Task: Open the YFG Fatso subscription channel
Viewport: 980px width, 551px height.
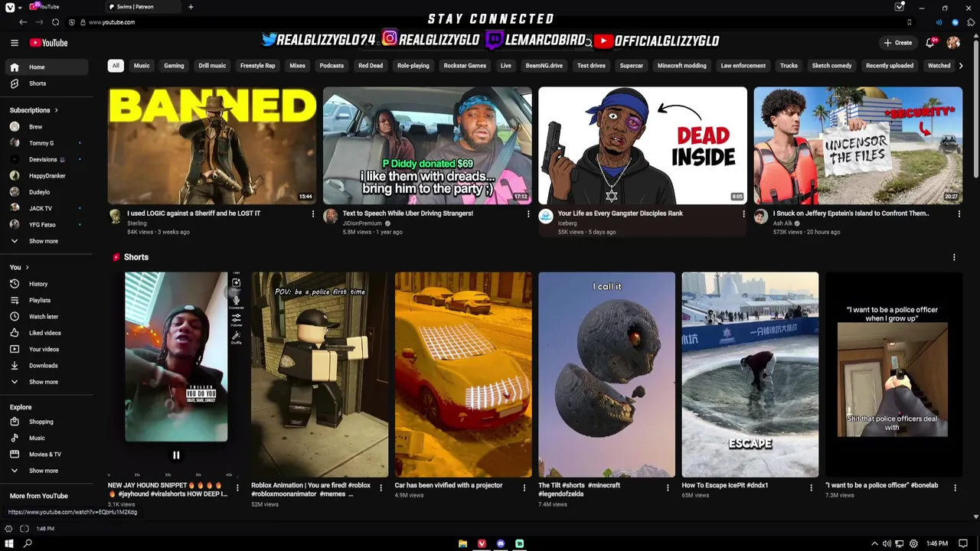Action: pyautogui.click(x=47, y=225)
